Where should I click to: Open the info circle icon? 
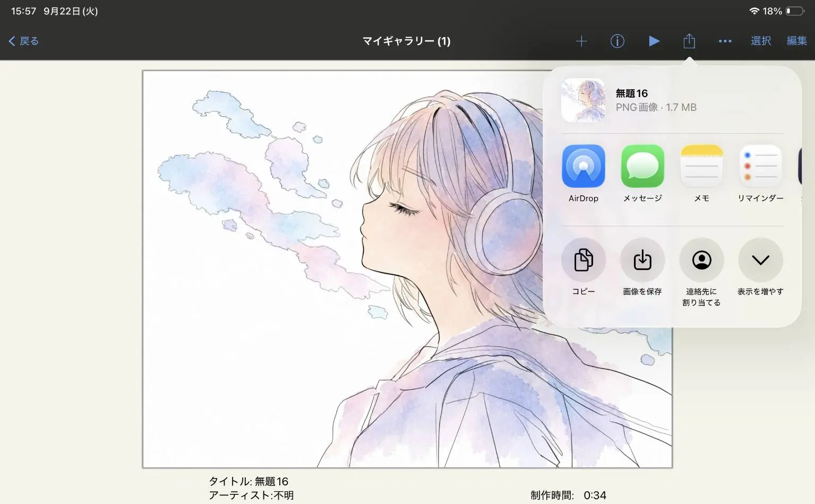coord(617,41)
